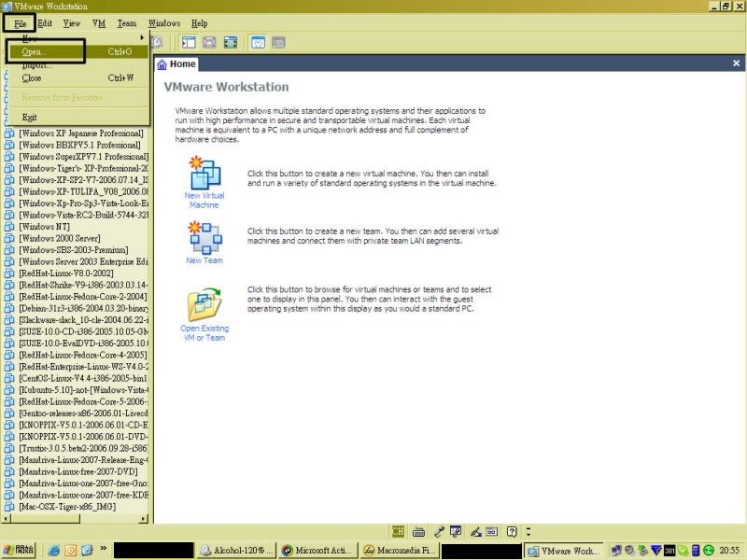Click the greyed-out summary view toolbar icon
Screen dimensions: 747x560
coord(278,42)
